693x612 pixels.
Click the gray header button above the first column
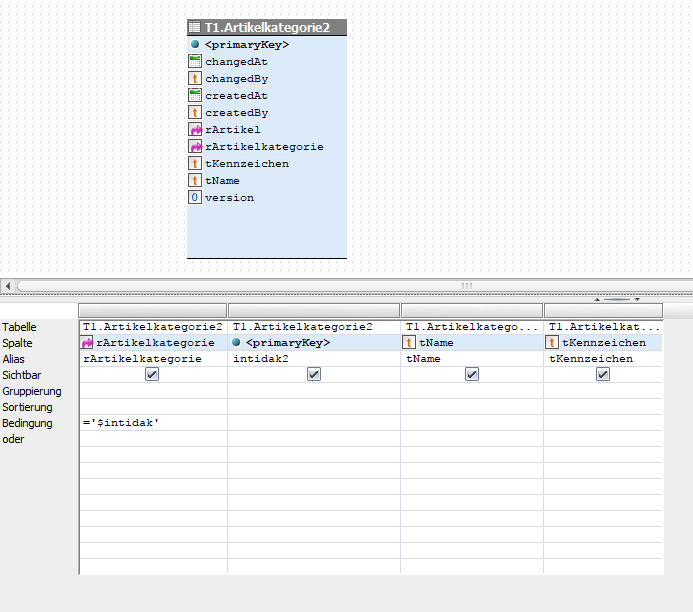pos(152,311)
